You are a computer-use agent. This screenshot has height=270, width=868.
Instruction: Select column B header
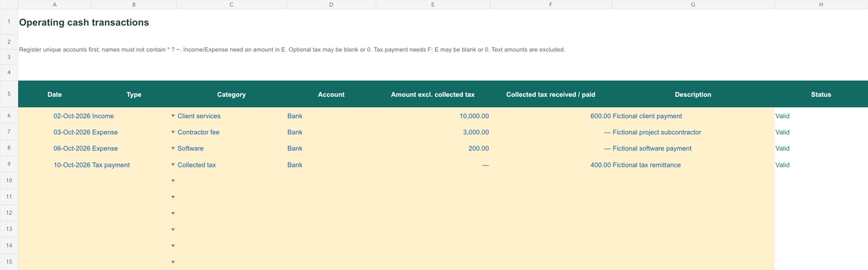tap(134, 4)
